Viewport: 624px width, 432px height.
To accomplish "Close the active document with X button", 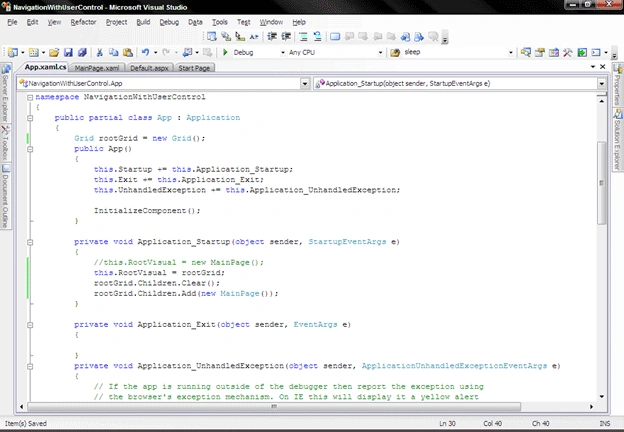I will pos(603,67).
